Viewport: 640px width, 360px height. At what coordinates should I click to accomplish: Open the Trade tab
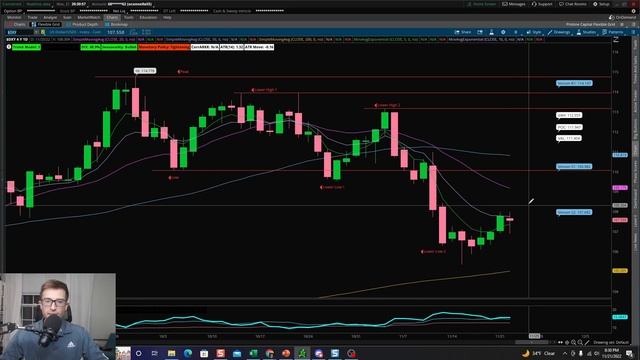[x=32, y=18]
